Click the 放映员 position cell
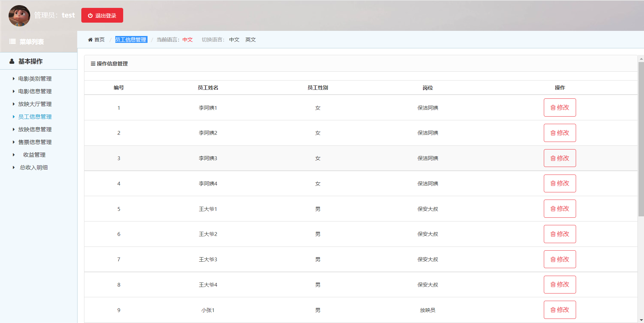644x323 pixels. (x=428, y=310)
